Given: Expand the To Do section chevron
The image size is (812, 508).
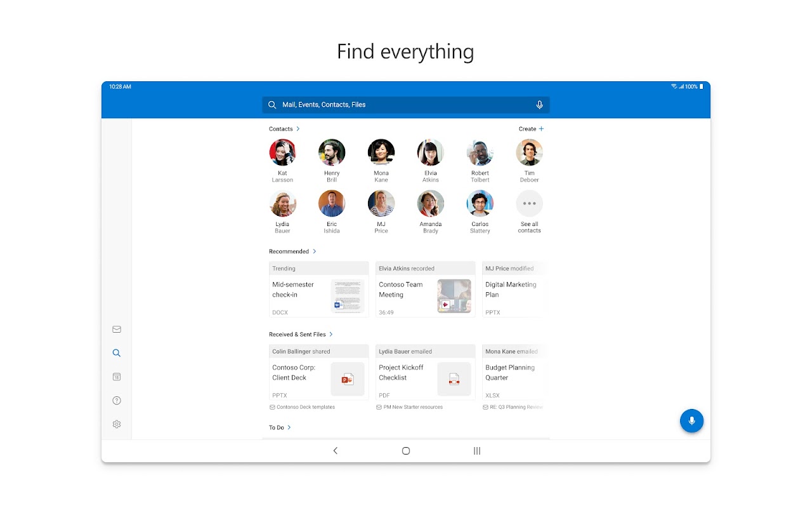Looking at the screenshot, I should 289,427.
